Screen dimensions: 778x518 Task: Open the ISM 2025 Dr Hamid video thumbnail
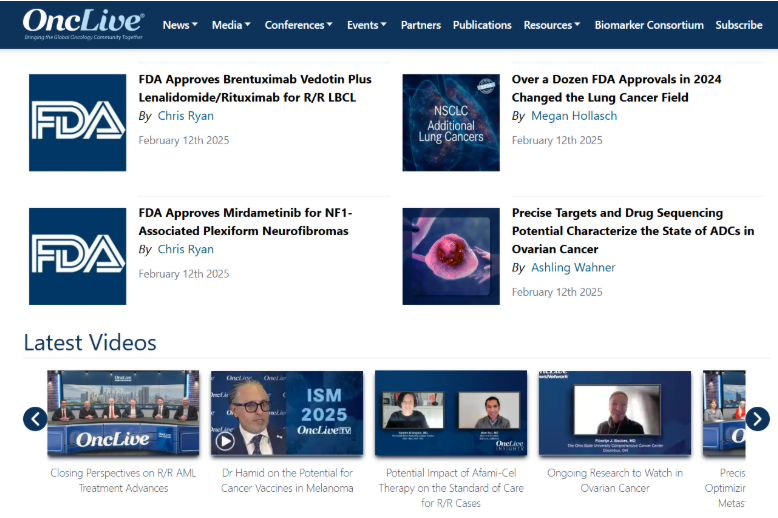[x=287, y=413]
